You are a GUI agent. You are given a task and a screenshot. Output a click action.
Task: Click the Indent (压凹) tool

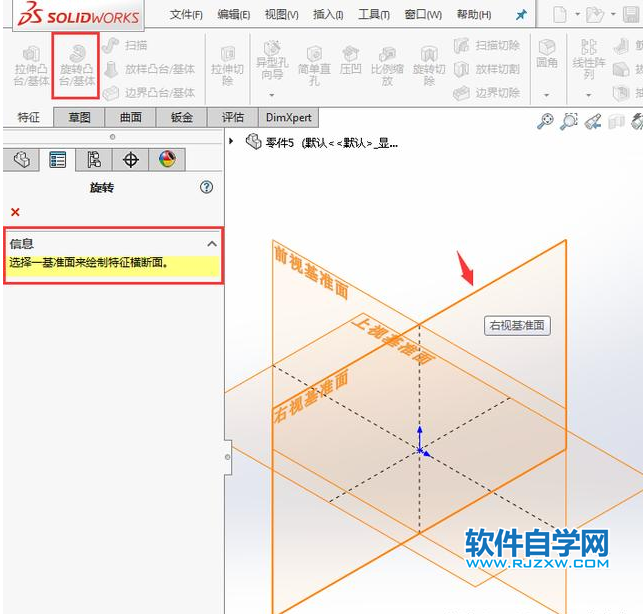pos(350,60)
